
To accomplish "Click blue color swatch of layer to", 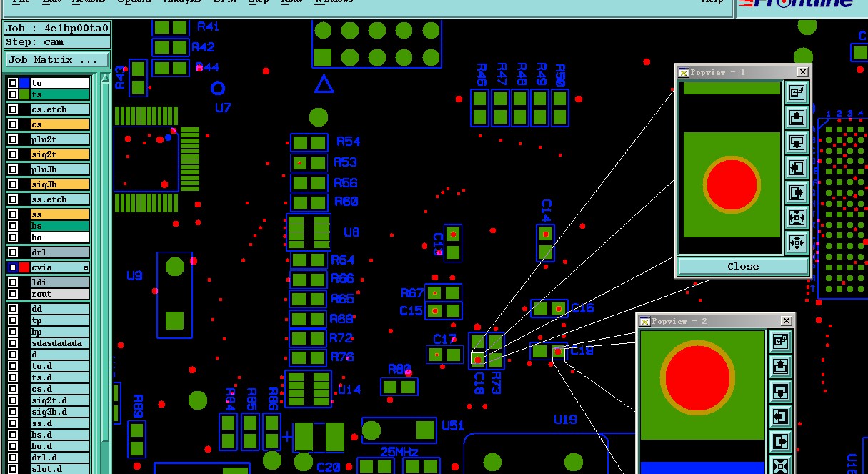I will (24, 83).
